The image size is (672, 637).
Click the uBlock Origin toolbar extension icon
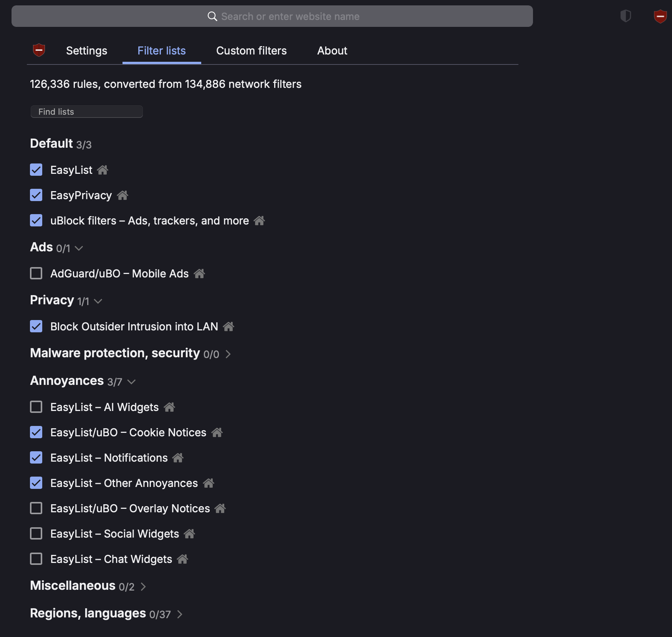(x=660, y=16)
